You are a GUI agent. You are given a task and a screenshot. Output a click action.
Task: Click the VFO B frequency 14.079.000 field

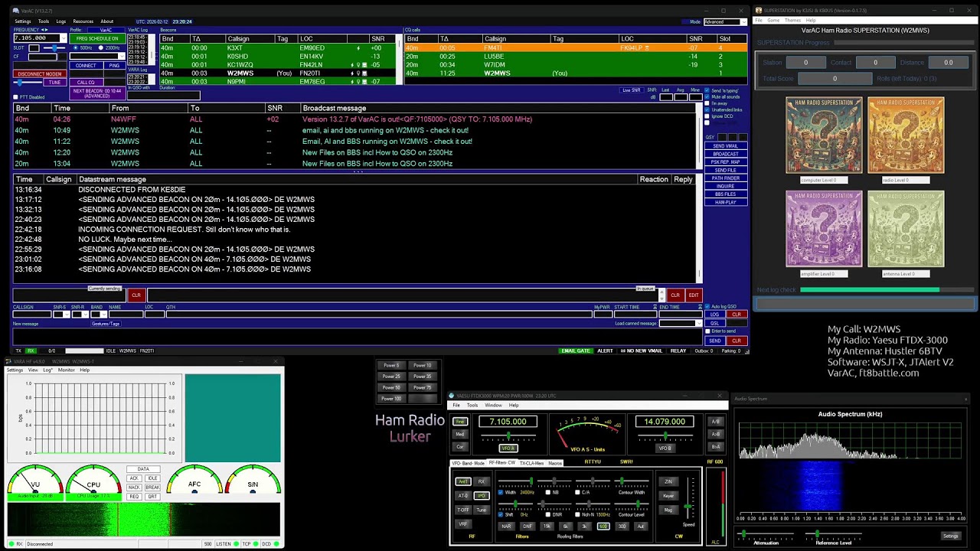click(665, 422)
